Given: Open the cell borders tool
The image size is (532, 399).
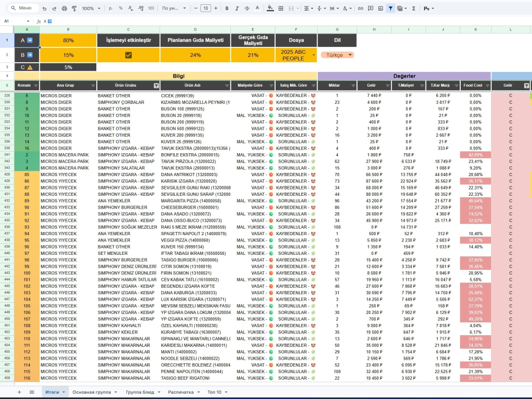Looking at the screenshot, I should pos(281,9).
